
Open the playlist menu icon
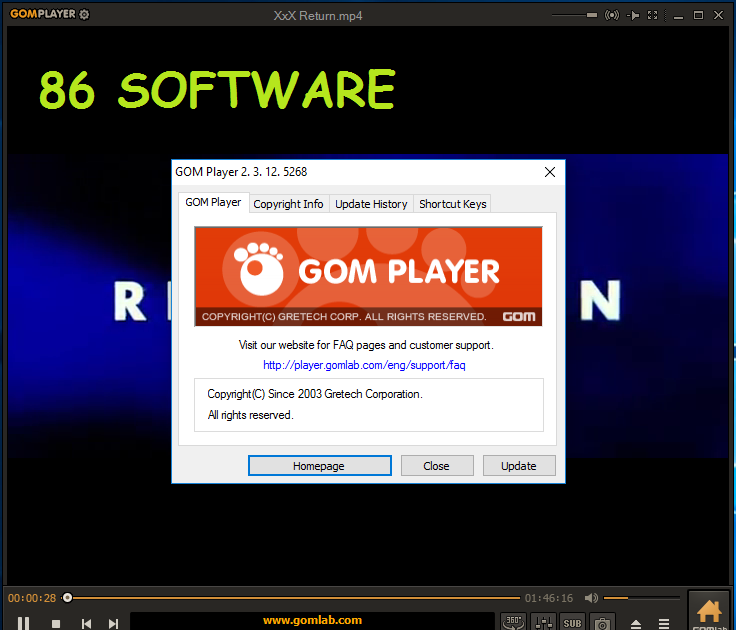[664, 623]
